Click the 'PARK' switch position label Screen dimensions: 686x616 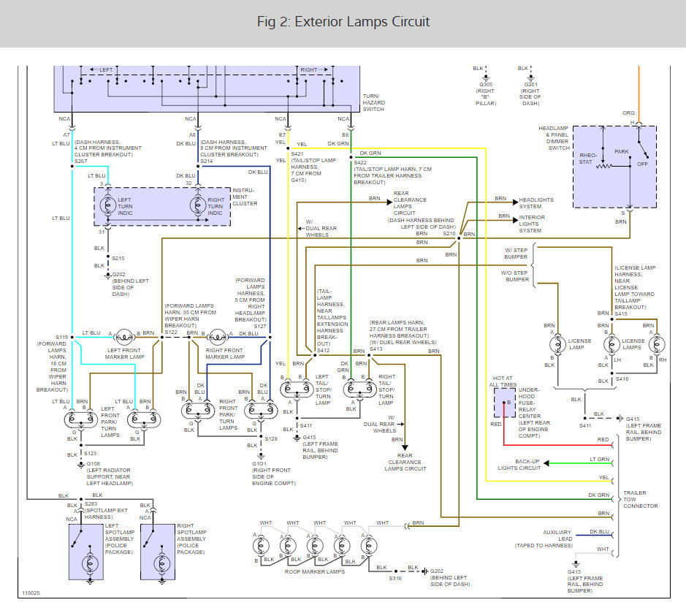tap(621, 152)
